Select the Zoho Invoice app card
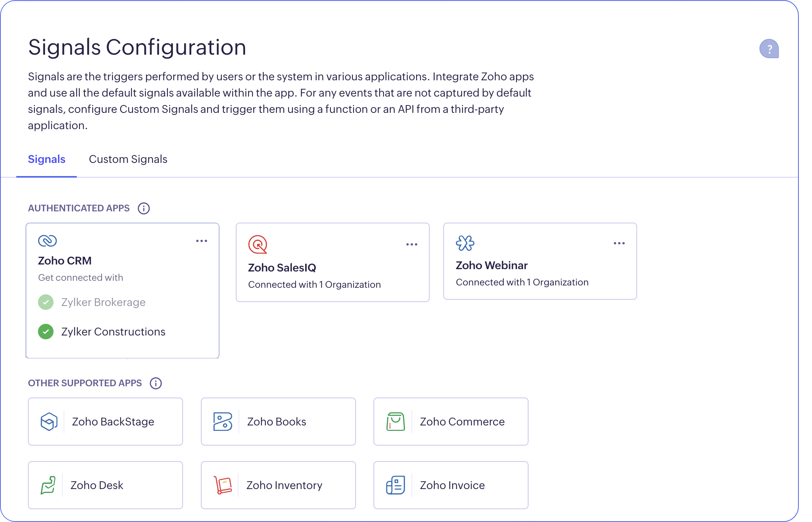The width and height of the screenshot is (812, 522). click(x=451, y=485)
